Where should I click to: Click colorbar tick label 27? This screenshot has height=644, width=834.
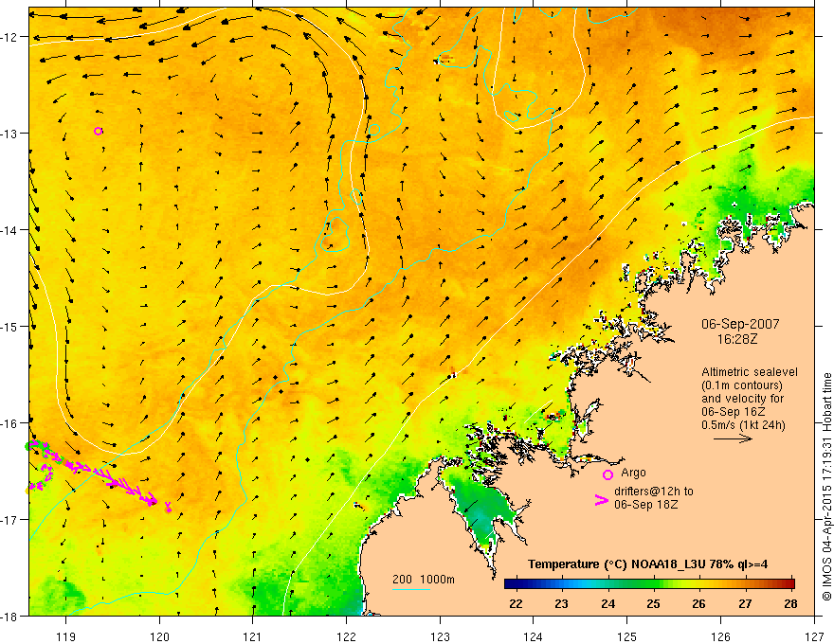[745, 603]
